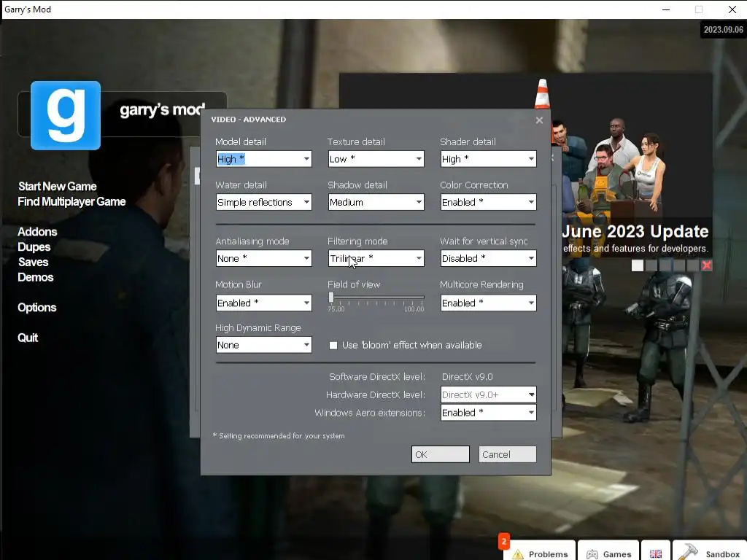Click the DirectX v9.0 software level value
Image resolution: width=747 pixels, height=560 pixels.
[x=467, y=377]
